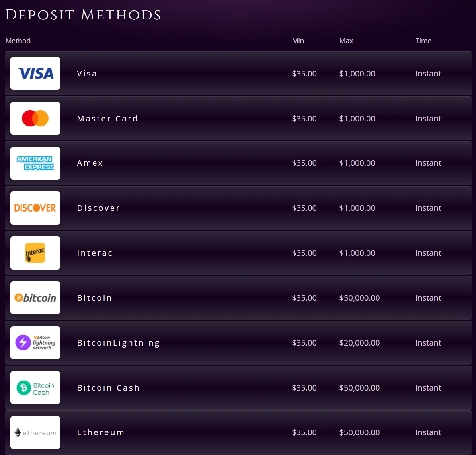
Task: Select the Mastercard logo icon
Action: [35, 118]
